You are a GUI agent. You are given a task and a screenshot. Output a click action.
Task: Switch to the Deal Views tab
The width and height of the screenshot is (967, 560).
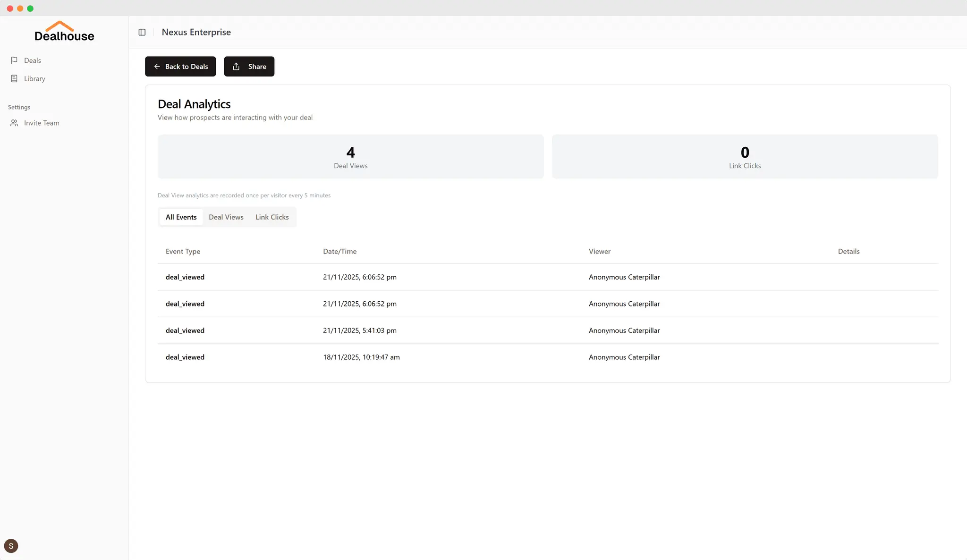[226, 217]
